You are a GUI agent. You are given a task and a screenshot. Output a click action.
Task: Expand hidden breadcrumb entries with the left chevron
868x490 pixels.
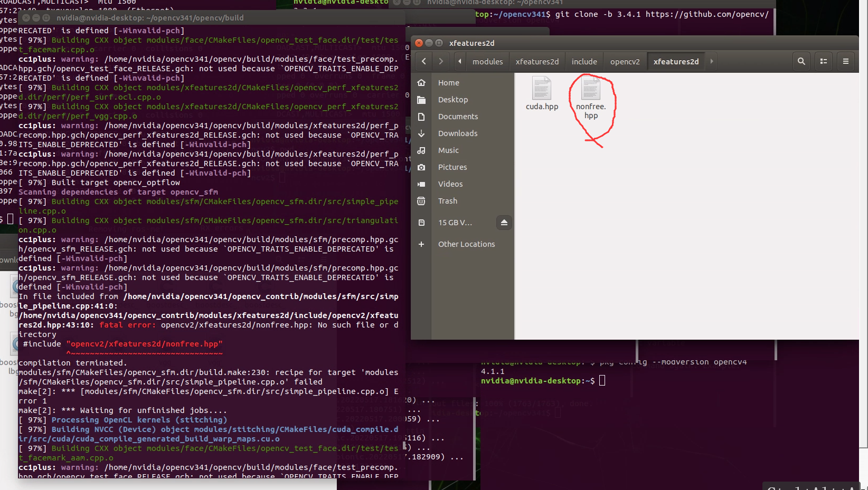pyautogui.click(x=459, y=61)
